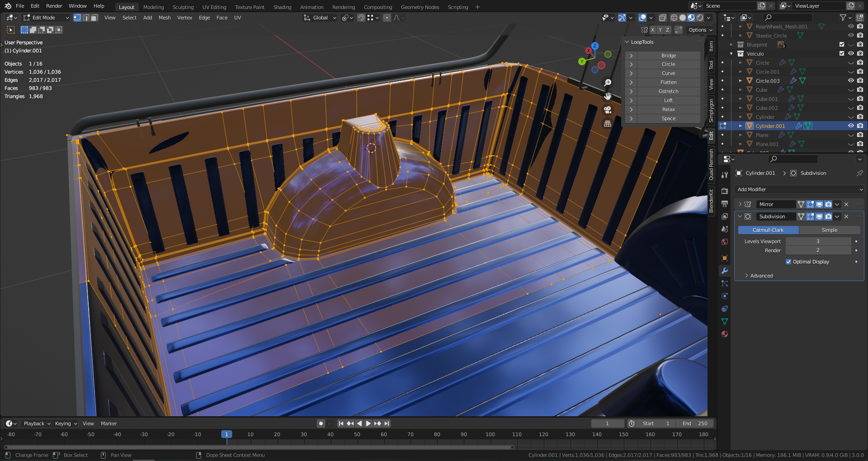The height and width of the screenshot is (461, 868).
Task: Collapse the LoopTools panel
Action: (627, 42)
